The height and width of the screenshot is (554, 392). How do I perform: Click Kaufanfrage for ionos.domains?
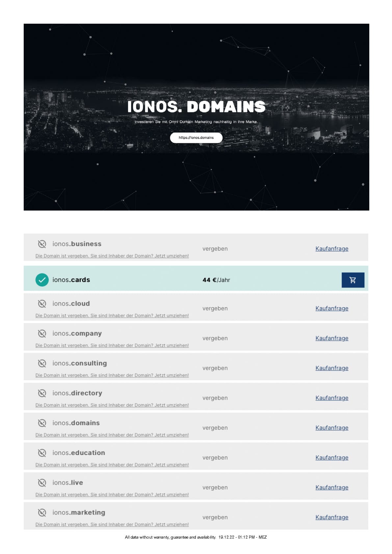(x=332, y=428)
